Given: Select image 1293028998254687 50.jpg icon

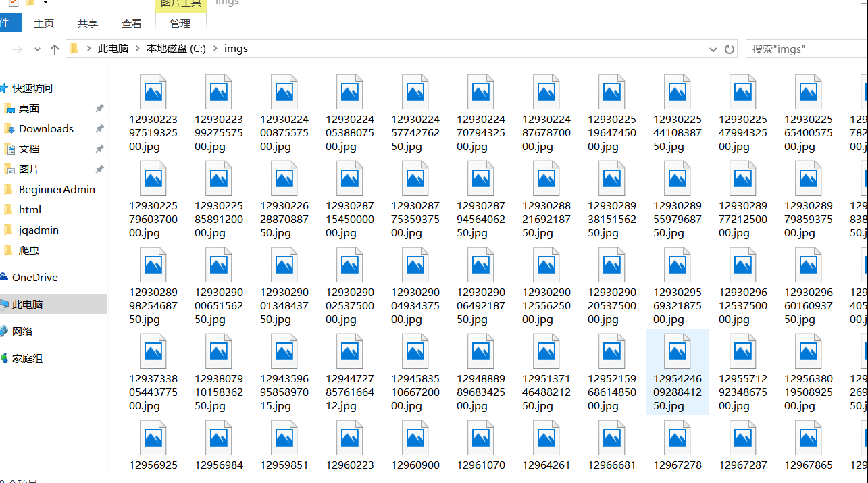Looking at the screenshot, I should coord(153,265).
